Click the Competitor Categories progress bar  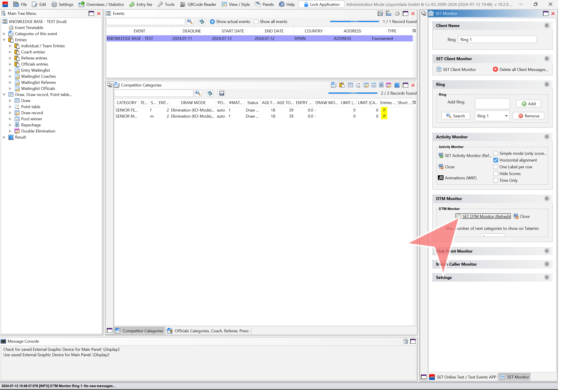(x=352, y=93)
